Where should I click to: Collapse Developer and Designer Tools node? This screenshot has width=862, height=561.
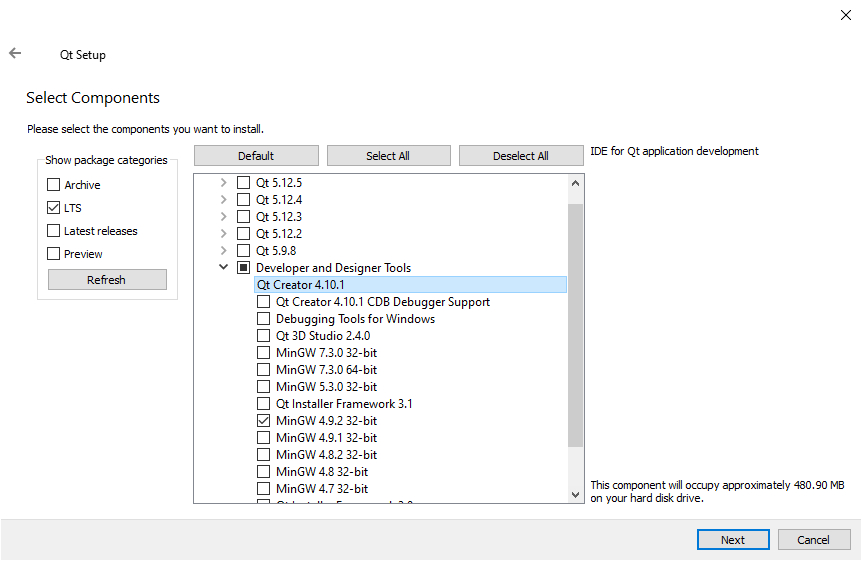223,267
